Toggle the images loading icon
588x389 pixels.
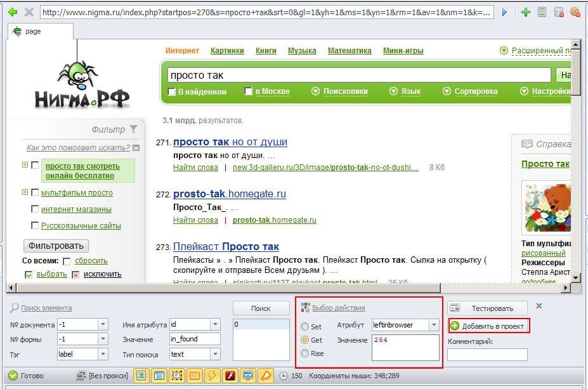click(x=141, y=376)
